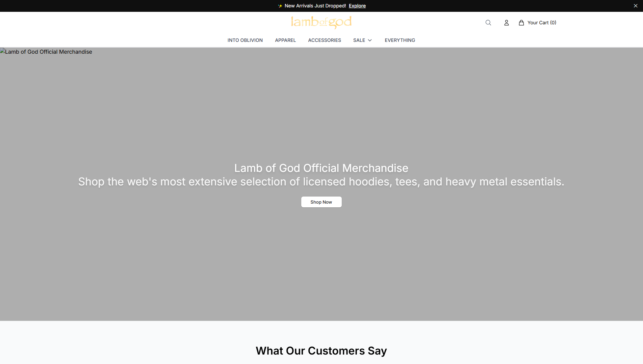Screen dimensions: 643x364
Task: Click the 'What Our Customers Say' heading
Action: tap(321, 351)
